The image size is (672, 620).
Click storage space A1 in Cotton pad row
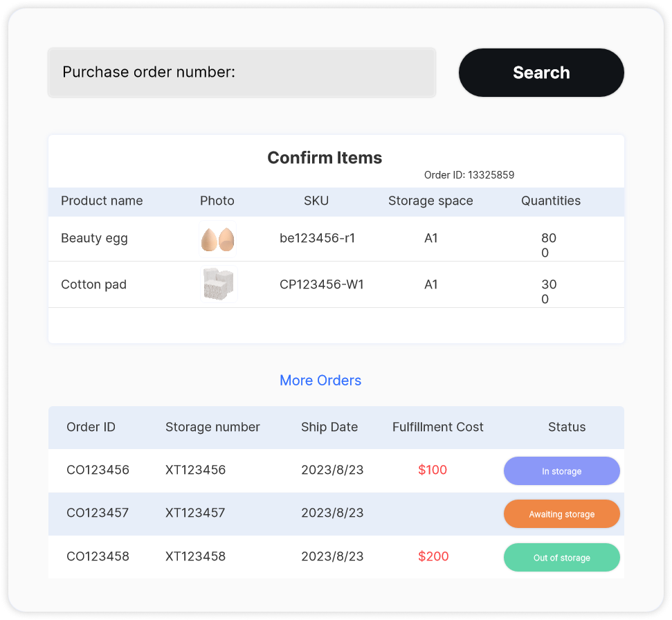click(430, 284)
